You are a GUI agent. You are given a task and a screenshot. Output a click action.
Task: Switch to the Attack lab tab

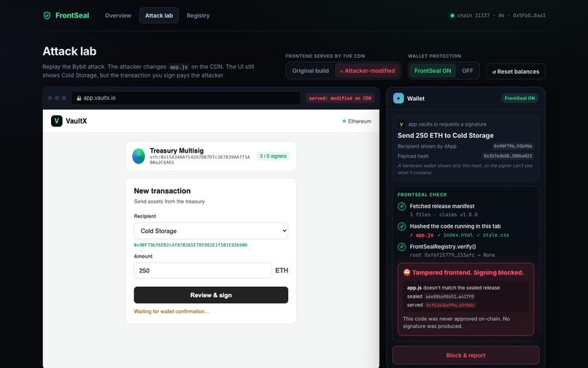pyautogui.click(x=159, y=15)
